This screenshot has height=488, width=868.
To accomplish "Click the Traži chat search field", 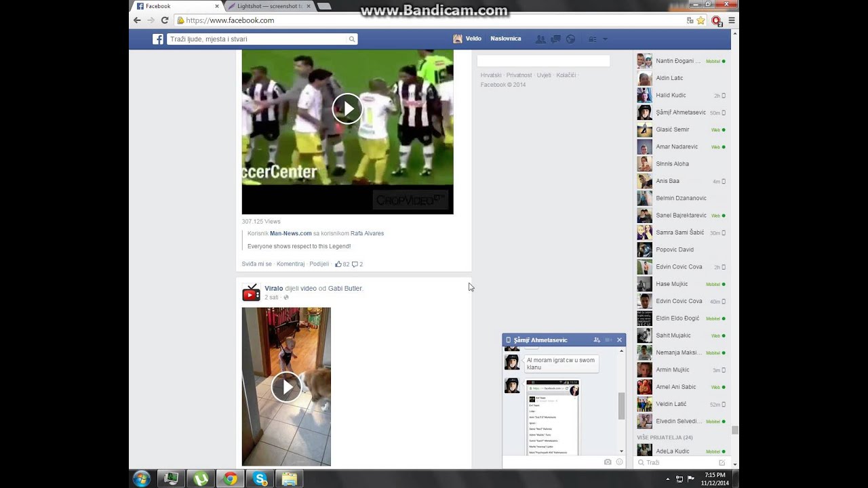I will click(678, 462).
